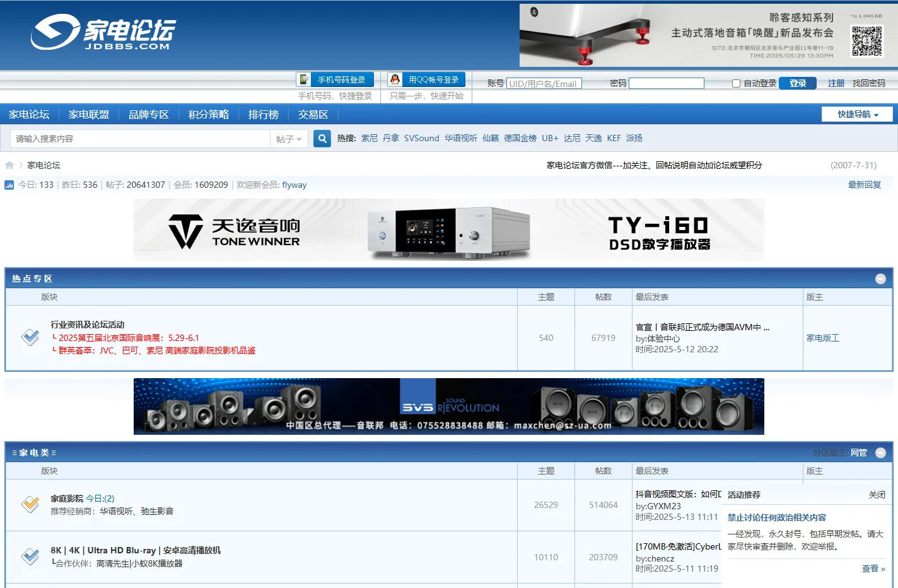Click the 登录 button
898x588 pixels.
(798, 83)
